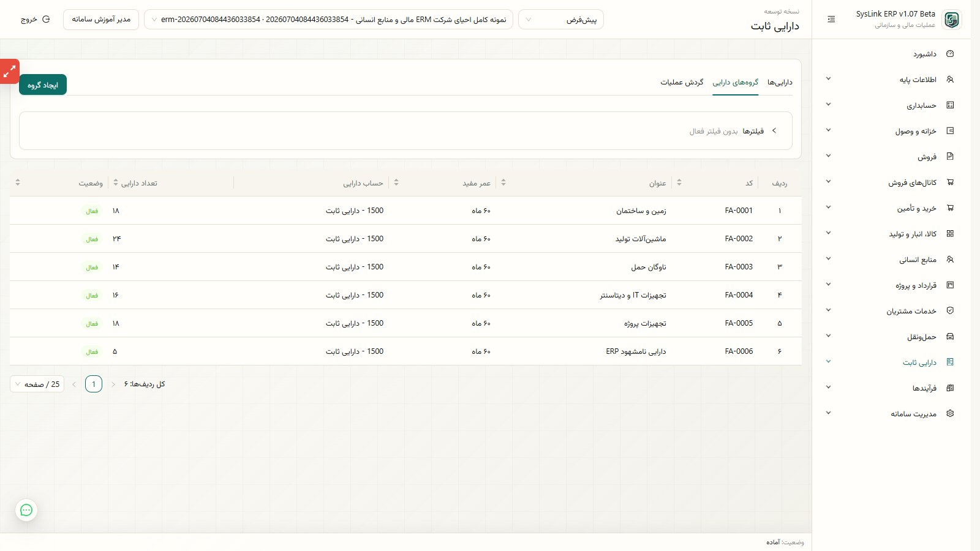Click the SysLink ERP logo icon
This screenshot has width=980, height=551.
(x=951, y=20)
